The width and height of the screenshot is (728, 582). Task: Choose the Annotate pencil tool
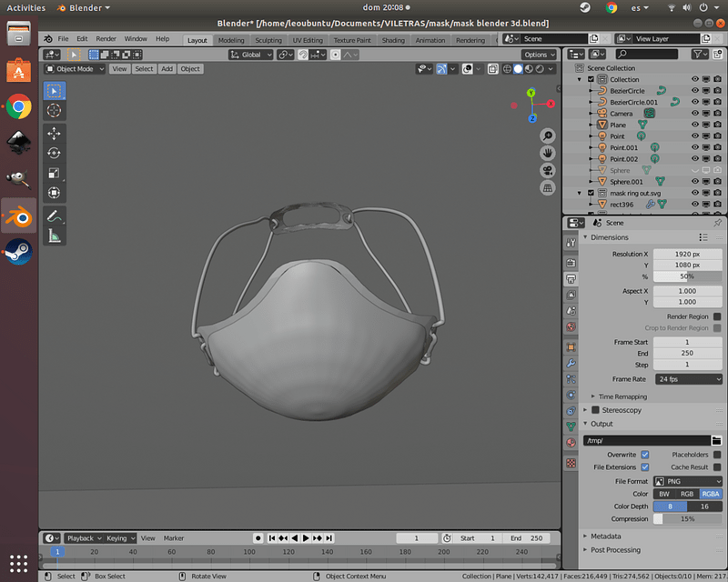click(55, 216)
